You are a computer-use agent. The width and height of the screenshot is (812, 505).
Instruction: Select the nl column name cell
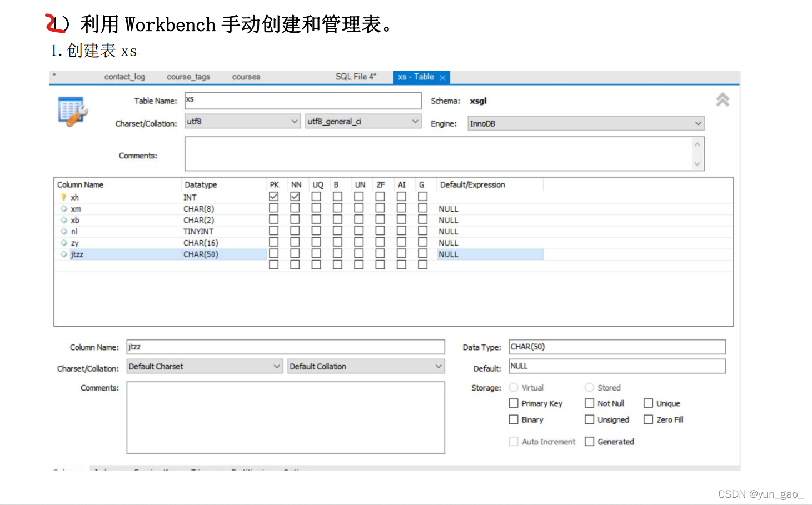pyautogui.click(x=74, y=232)
